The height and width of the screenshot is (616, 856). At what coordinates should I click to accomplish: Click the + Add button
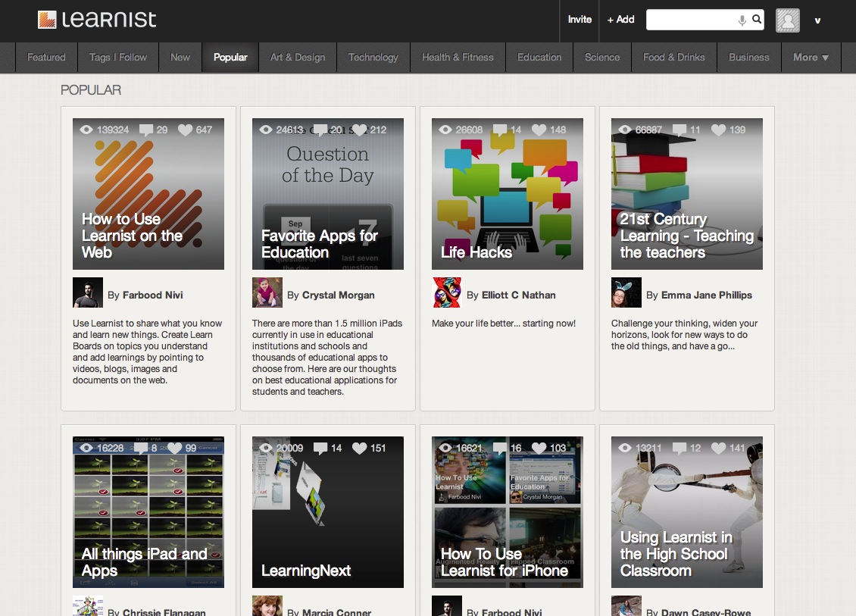620,20
